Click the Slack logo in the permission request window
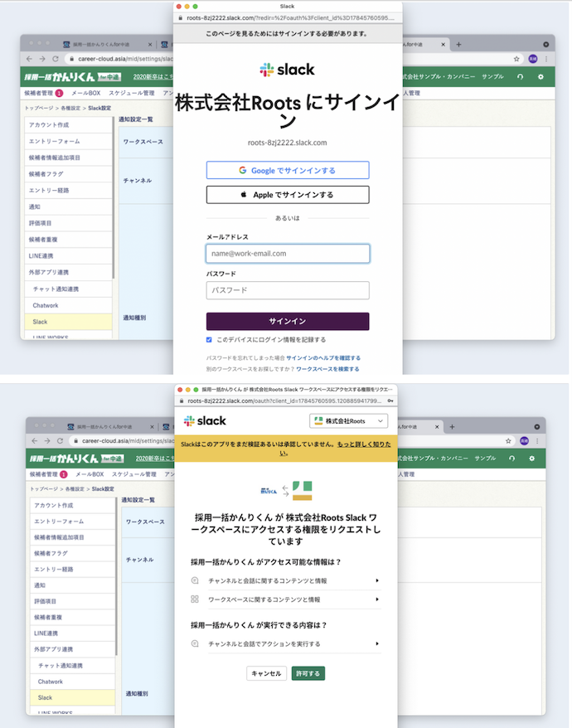Image resolution: width=572 pixels, height=728 pixels. [x=205, y=421]
